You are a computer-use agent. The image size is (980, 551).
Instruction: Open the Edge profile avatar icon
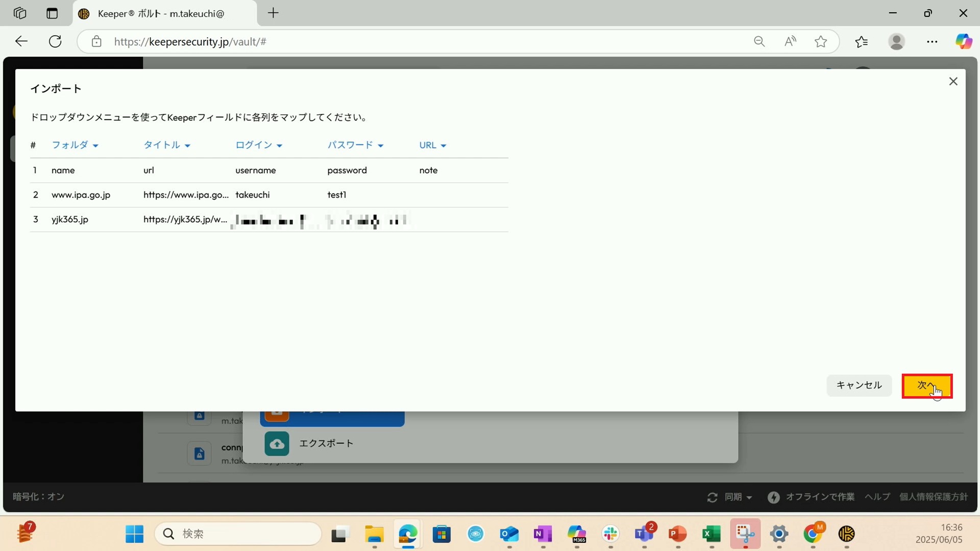click(896, 41)
